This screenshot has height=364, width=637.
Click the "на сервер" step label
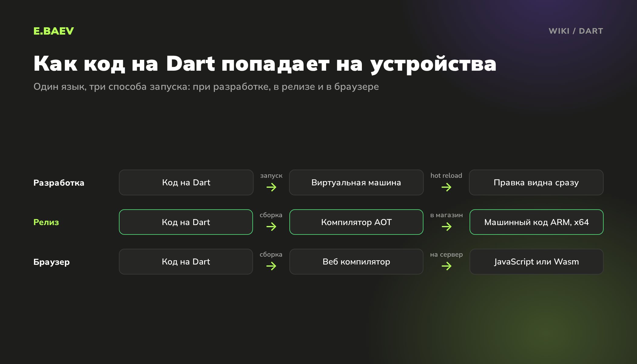pos(447,254)
